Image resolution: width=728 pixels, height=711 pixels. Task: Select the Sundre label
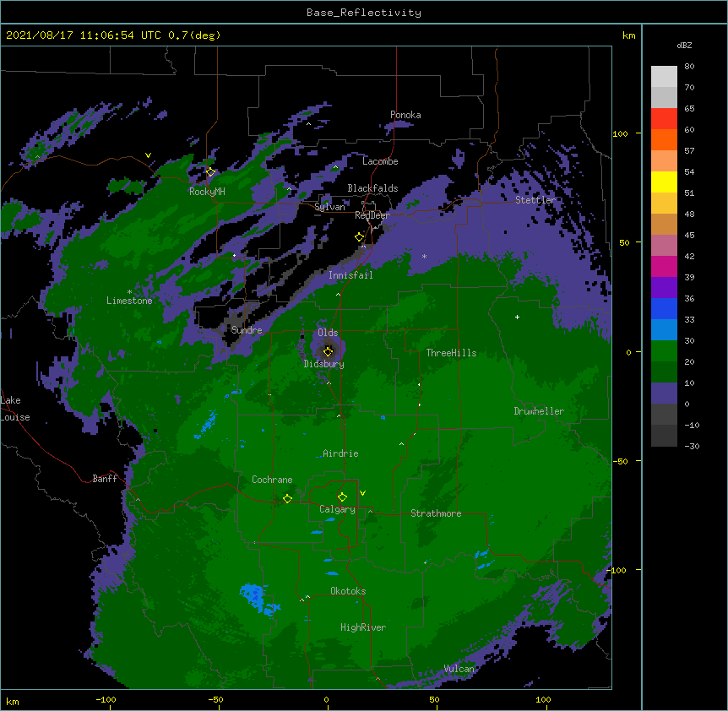(x=247, y=330)
